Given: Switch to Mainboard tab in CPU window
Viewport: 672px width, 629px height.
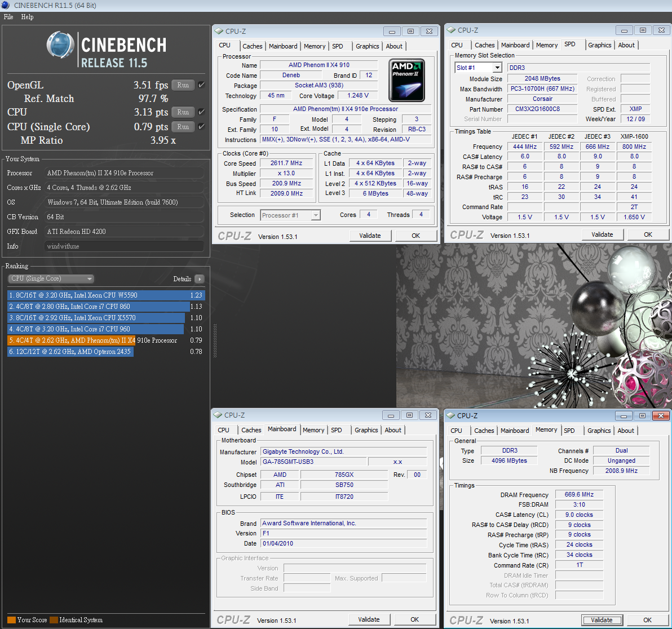Looking at the screenshot, I should coord(283,46).
